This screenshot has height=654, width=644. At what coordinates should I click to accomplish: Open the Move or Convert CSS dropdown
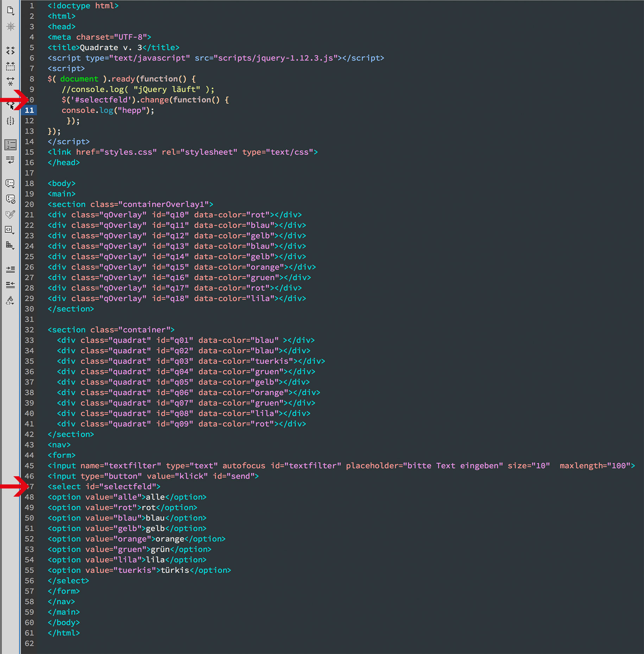11,245
